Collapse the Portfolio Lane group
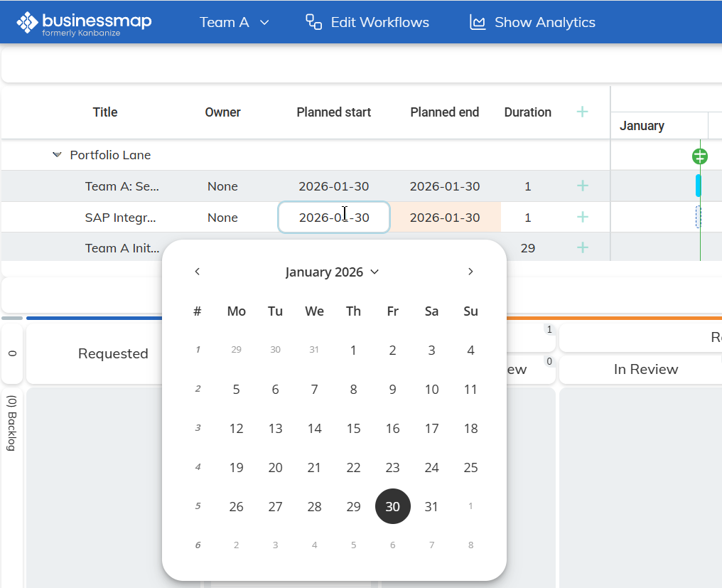The height and width of the screenshot is (588, 722). (57, 155)
